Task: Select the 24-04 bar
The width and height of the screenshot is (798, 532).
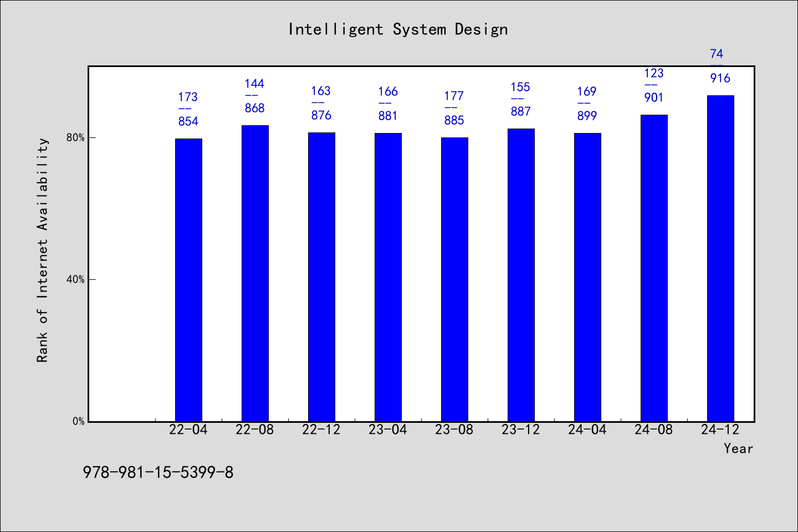Action: (587, 277)
